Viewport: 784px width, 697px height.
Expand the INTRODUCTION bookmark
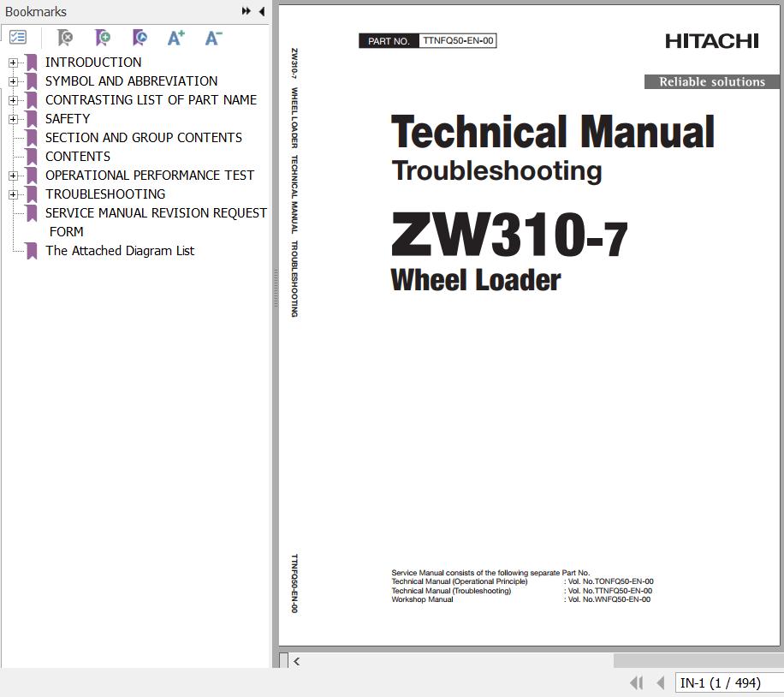[x=13, y=63]
